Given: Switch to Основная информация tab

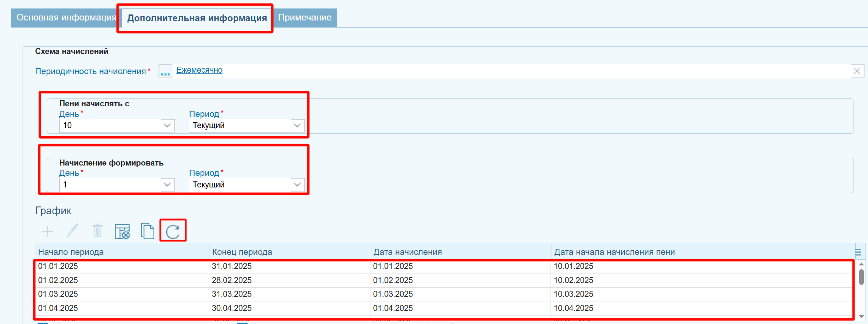Looking at the screenshot, I should click(66, 18).
